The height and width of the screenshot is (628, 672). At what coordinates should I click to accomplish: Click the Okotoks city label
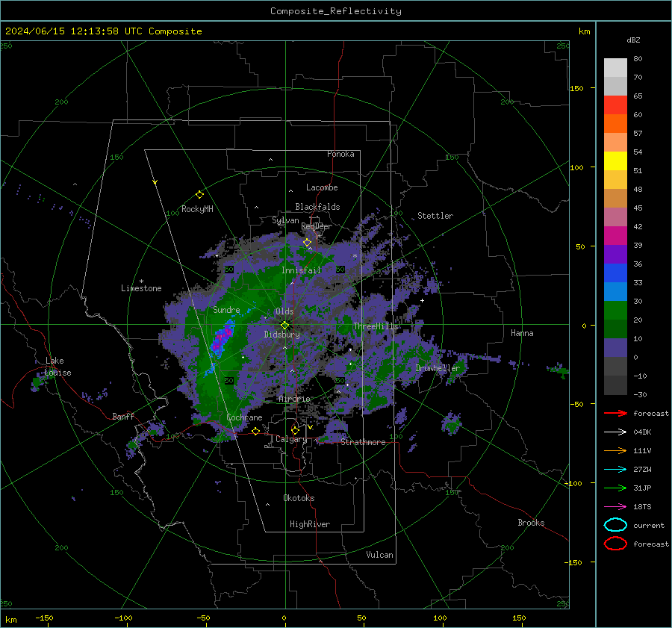pyautogui.click(x=299, y=498)
